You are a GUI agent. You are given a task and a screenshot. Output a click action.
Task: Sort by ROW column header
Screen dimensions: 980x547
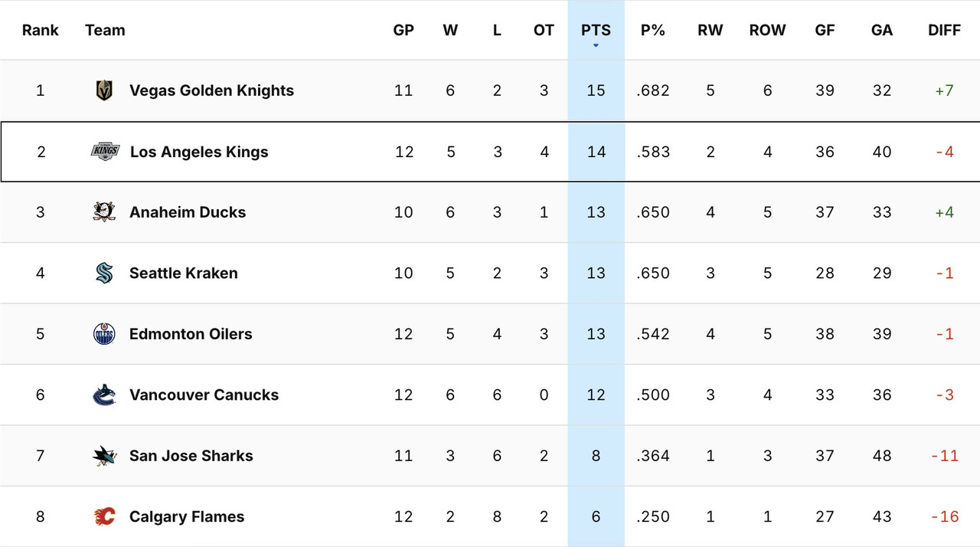[767, 30]
